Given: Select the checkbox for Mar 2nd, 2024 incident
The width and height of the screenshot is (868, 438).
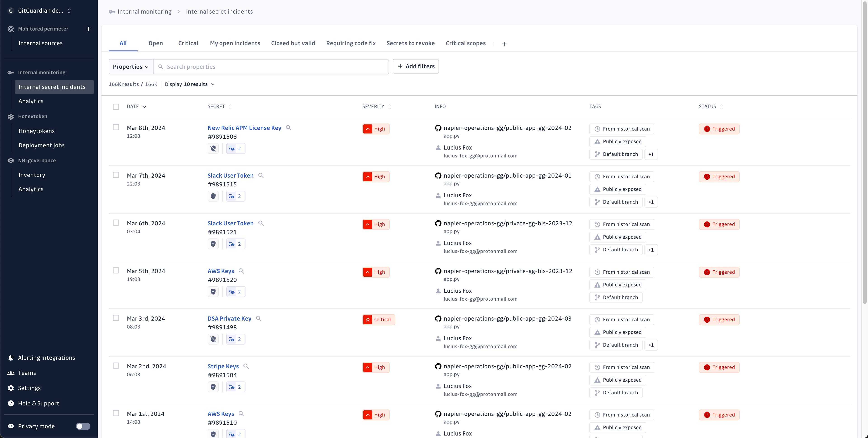Looking at the screenshot, I should [x=116, y=366].
